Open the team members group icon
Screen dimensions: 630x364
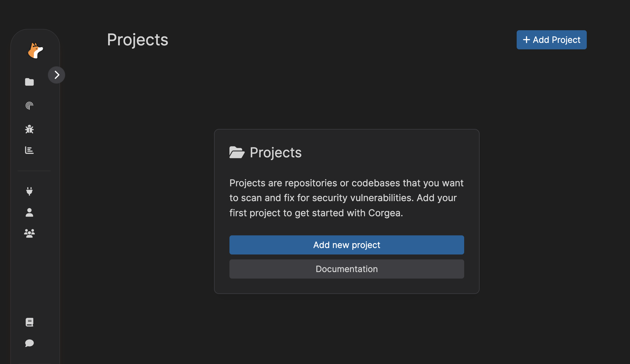(x=29, y=233)
